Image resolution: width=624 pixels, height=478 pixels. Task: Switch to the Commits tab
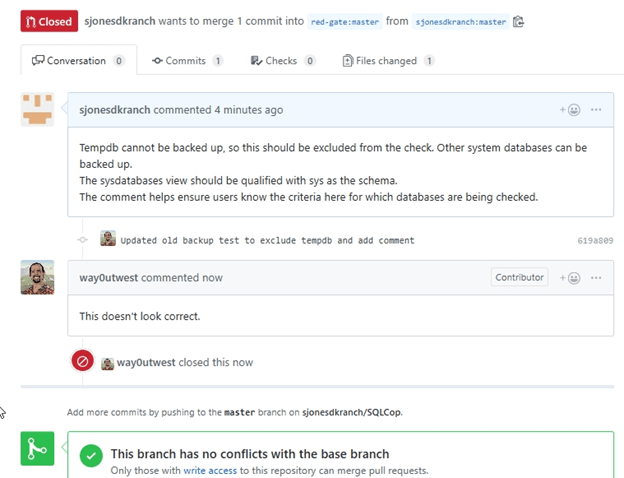[x=186, y=61]
